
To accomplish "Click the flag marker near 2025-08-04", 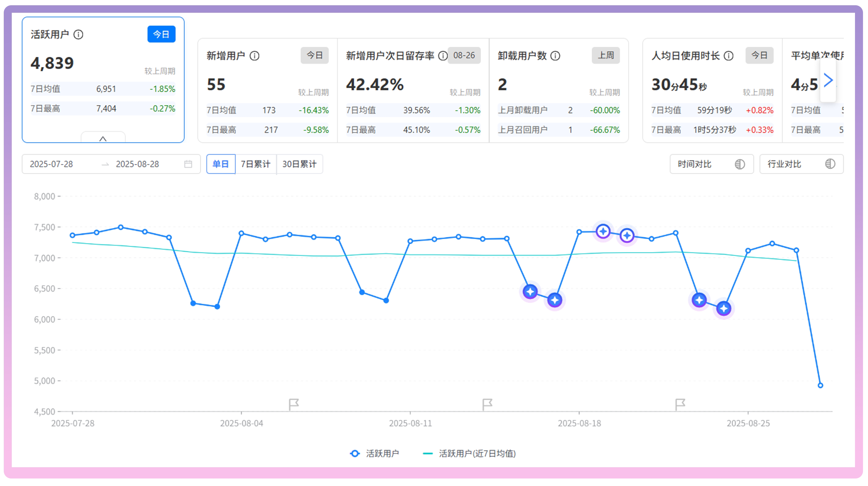I will [x=293, y=404].
